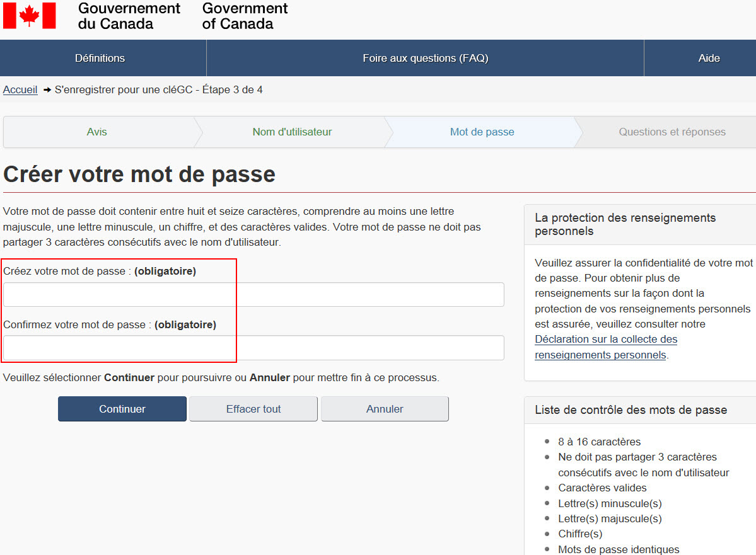Click the Effacer tout button
The height and width of the screenshot is (555, 756).
coord(253,409)
